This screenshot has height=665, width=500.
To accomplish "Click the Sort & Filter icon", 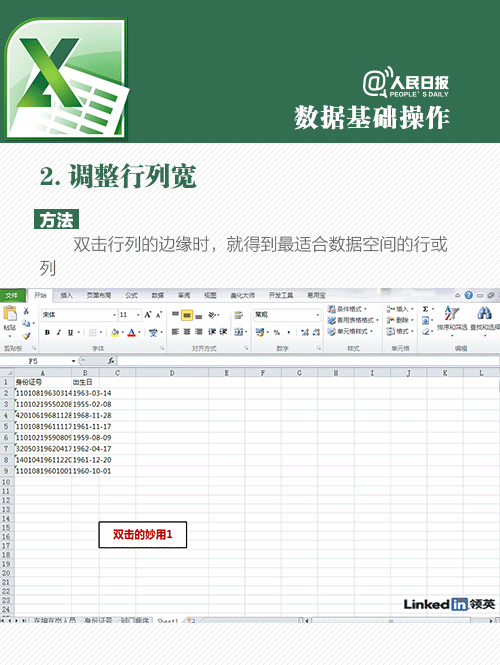I will [452, 314].
